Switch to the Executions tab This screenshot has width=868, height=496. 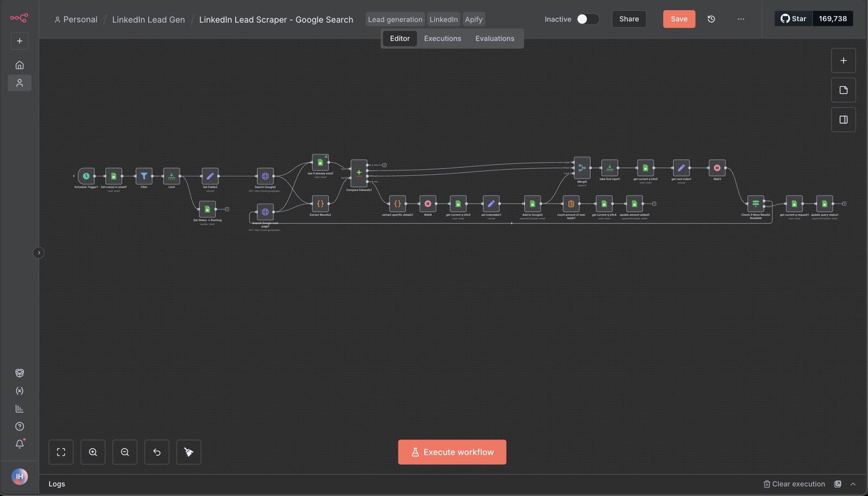click(442, 39)
